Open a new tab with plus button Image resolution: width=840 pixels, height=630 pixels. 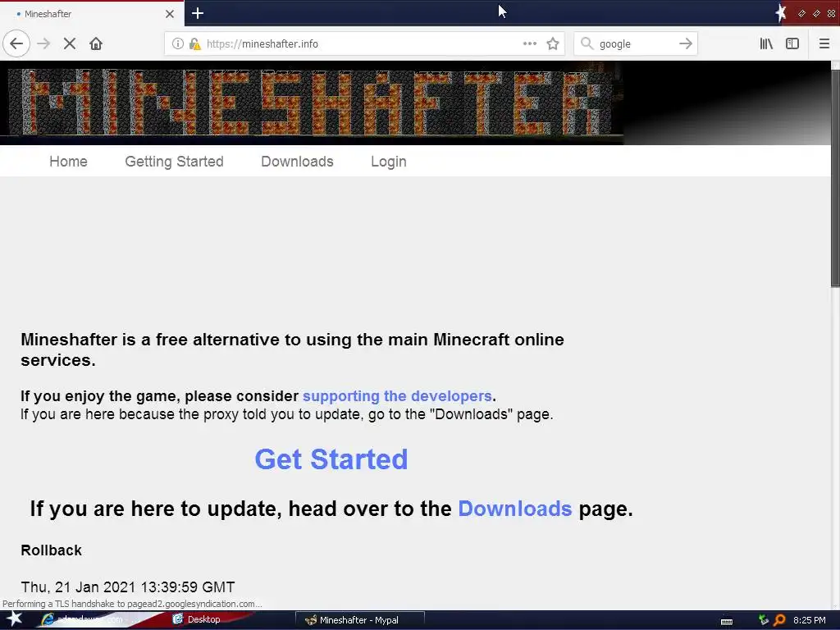[x=198, y=13]
